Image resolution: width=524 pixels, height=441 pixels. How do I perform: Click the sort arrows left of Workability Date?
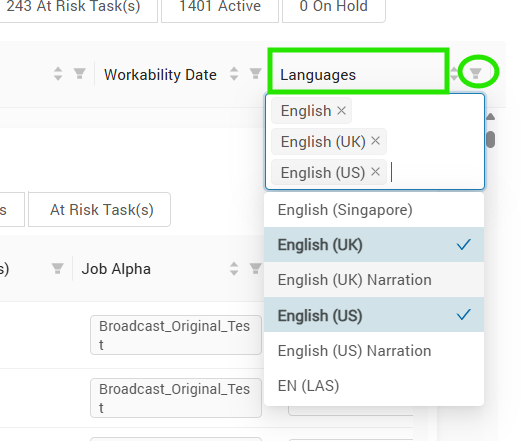point(58,74)
